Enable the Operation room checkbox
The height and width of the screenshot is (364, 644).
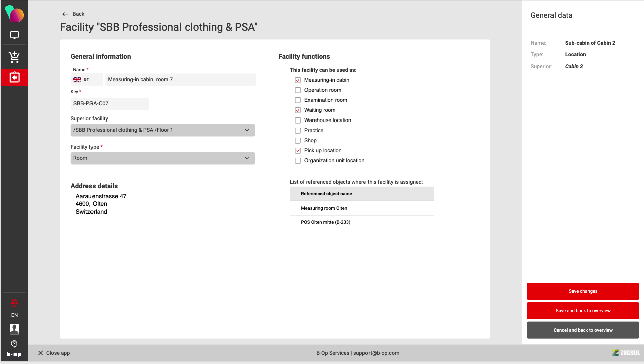tap(298, 90)
